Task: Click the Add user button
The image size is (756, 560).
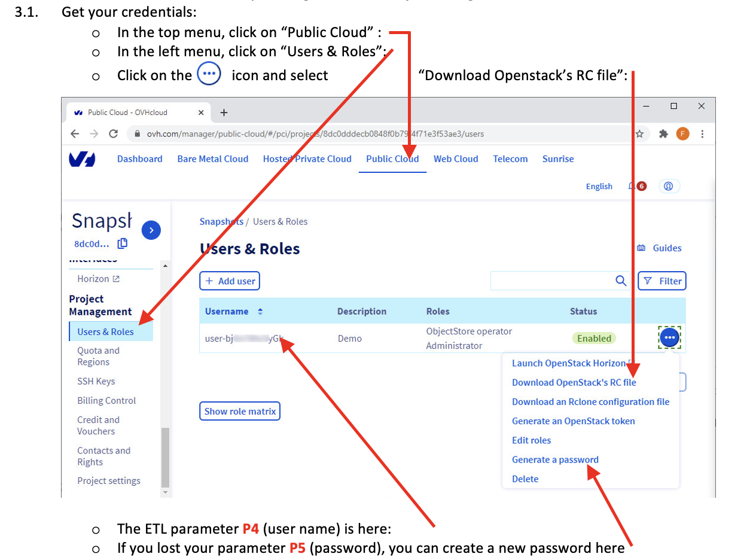Action: [230, 281]
